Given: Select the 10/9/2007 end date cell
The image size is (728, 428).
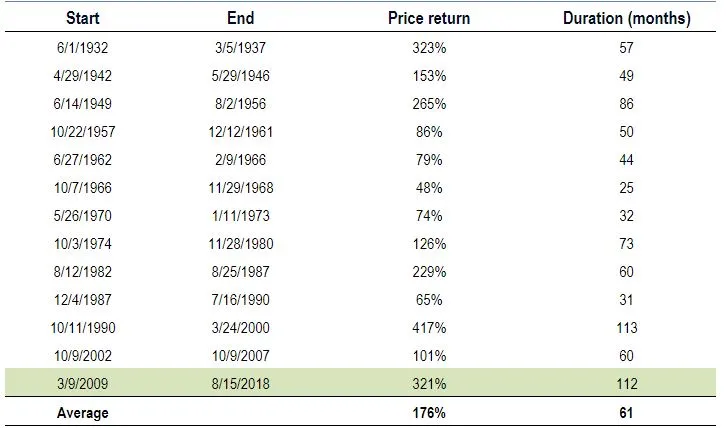Looking at the screenshot, I should [240, 356].
